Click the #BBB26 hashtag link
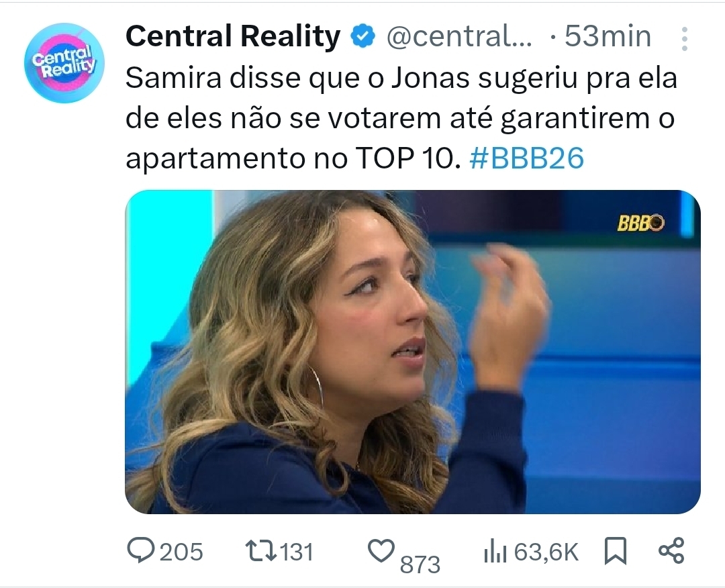 tap(527, 158)
